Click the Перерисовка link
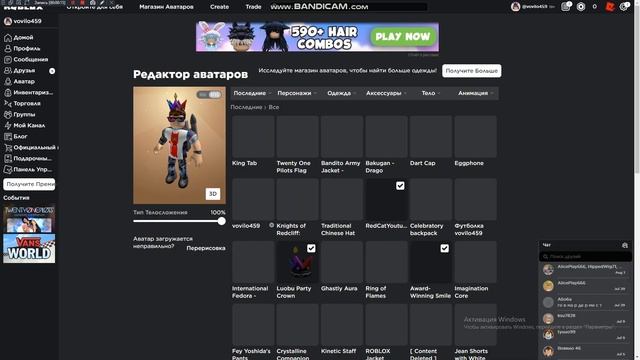Image resolution: width=640 pixels, height=360 pixels. (x=206, y=248)
